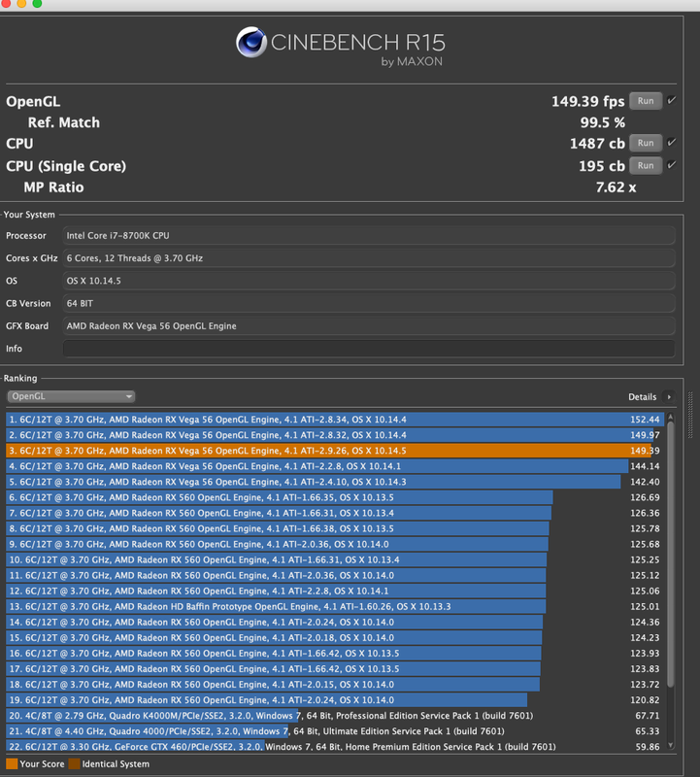Select ranking row 11 scoring 125.12
Image resolution: width=700 pixels, height=777 pixels.
[x=335, y=576]
